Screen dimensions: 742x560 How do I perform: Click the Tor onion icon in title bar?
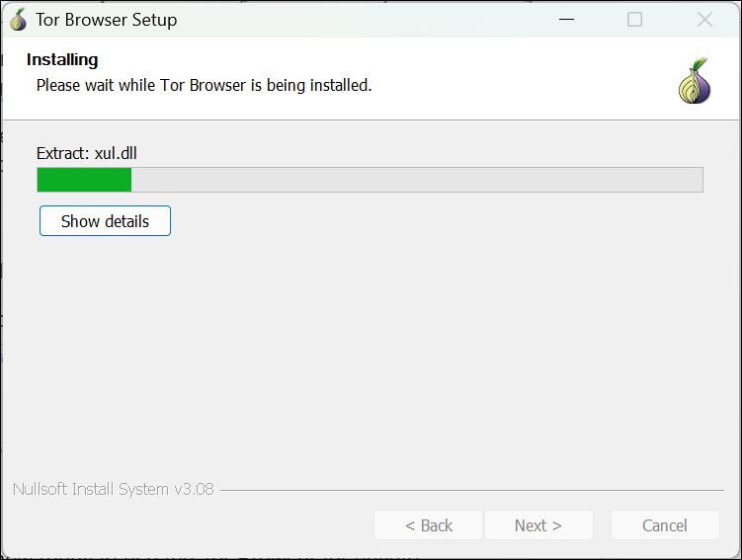pos(18,20)
